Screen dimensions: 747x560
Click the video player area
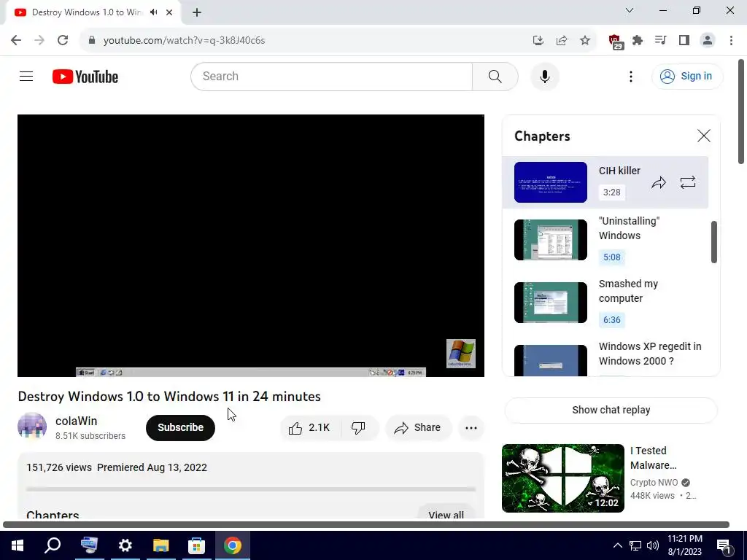[x=251, y=245]
